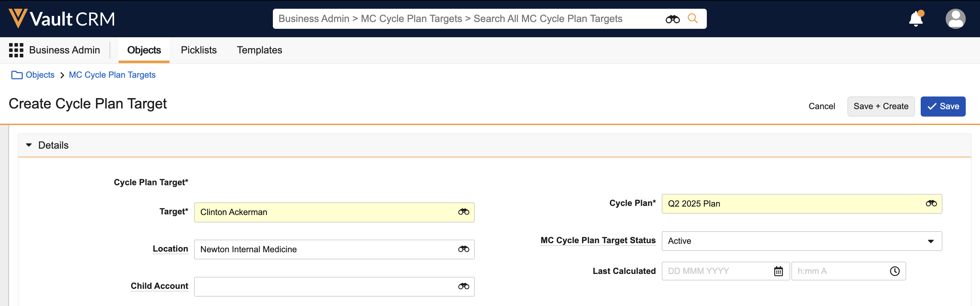Switch to the Picklists tab
The height and width of the screenshot is (306, 980).
[199, 50]
